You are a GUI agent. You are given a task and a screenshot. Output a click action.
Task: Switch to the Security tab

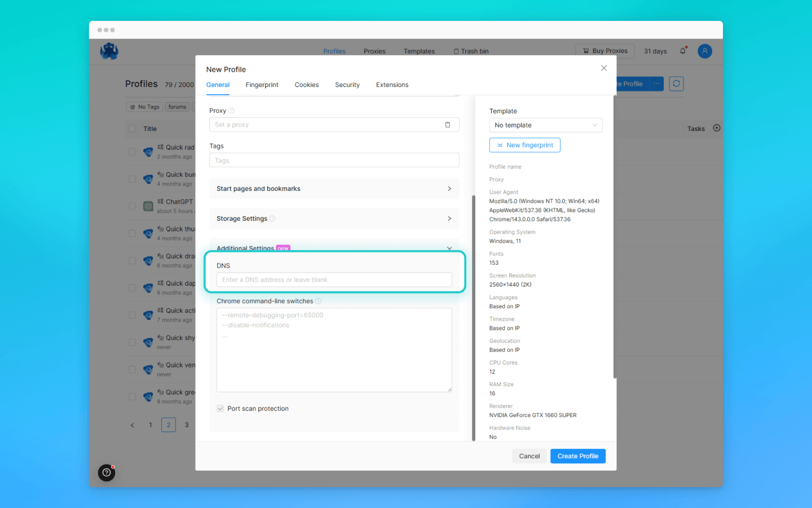[347, 85]
